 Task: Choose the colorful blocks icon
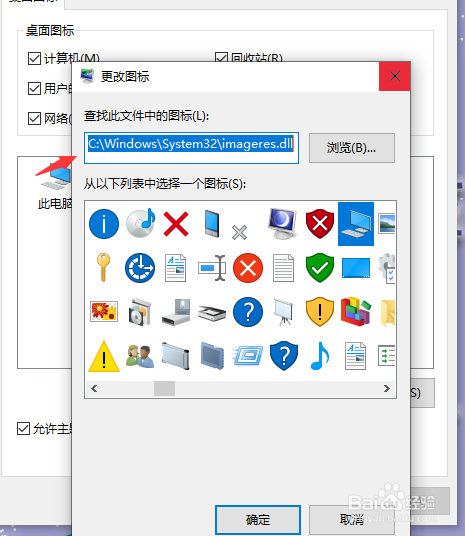click(x=356, y=311)
